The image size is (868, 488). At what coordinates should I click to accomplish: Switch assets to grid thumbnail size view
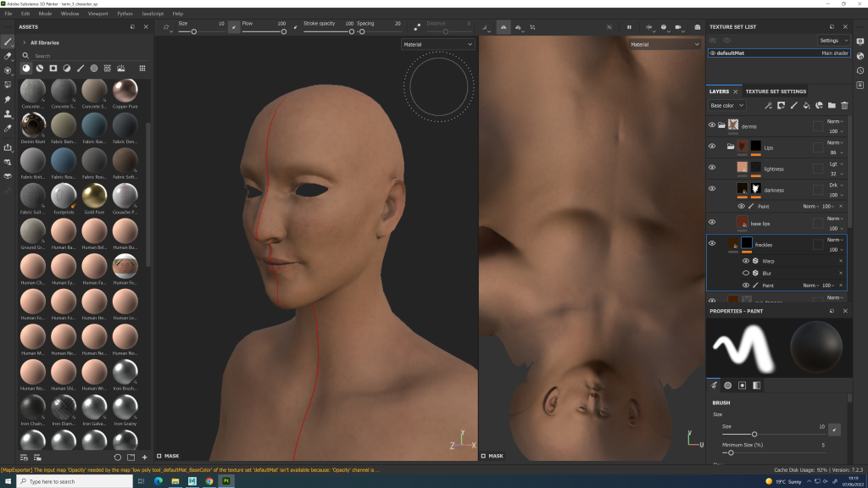[142, 68]
